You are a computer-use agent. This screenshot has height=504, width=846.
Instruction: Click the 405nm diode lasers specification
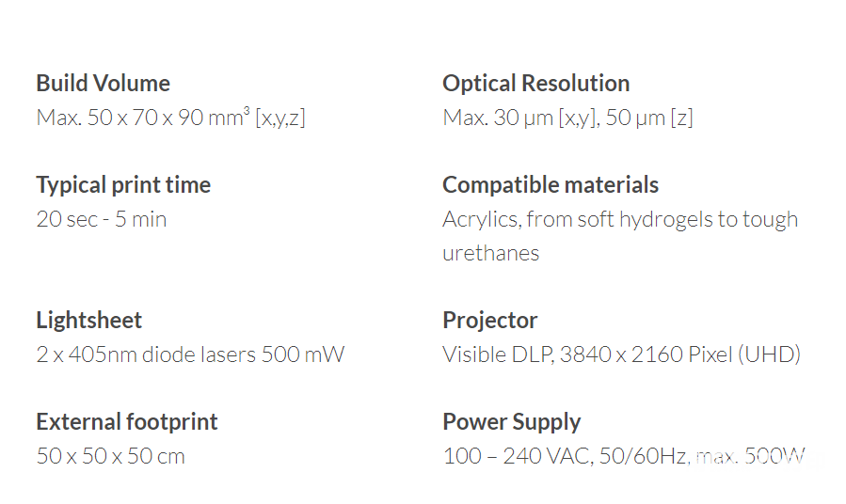(190, 354)
